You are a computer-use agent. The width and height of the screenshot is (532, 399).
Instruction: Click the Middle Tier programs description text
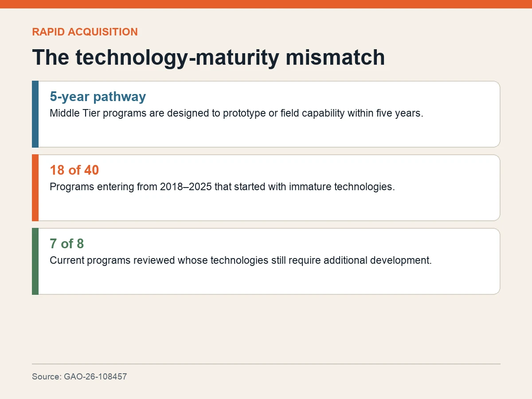(x=236, y=113)
